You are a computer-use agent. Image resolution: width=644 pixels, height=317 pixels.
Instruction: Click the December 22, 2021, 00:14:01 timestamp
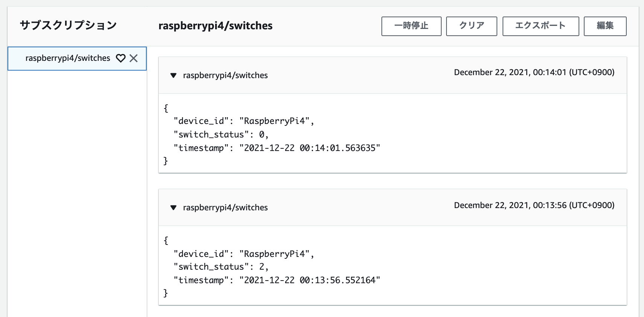(534, 72)
